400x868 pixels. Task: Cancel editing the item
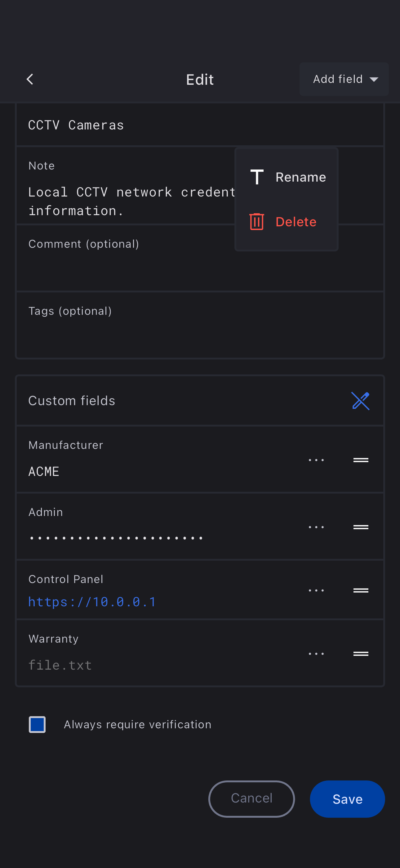click(x=251, y=798)
